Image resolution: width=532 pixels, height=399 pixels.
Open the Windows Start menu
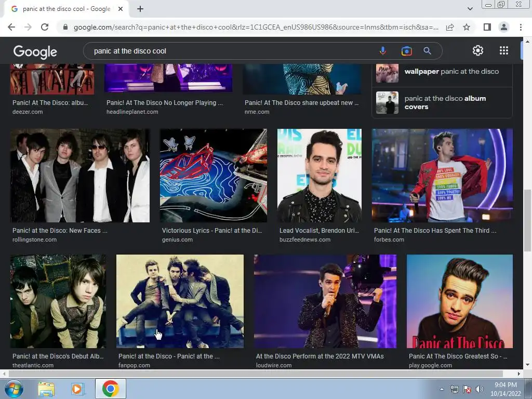[x=14, y=389]
